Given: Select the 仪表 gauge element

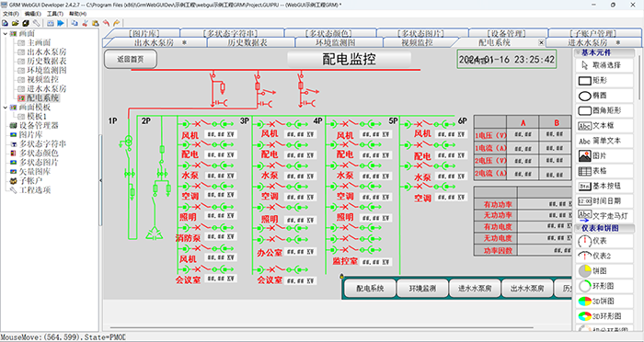Looking at the screenshot, I should (604, 241).
